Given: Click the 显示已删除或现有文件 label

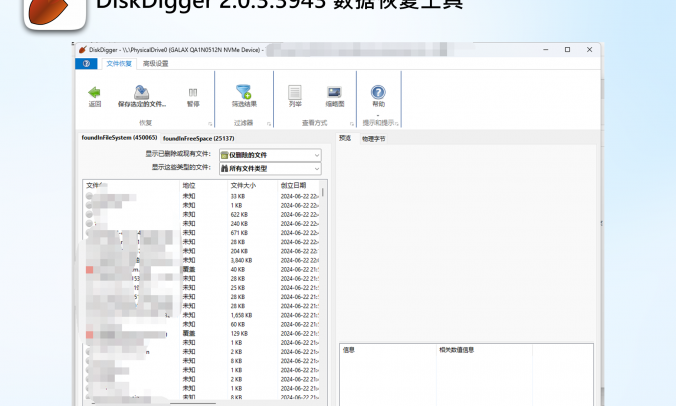Looking at the screenshot, I should [178, 153].
